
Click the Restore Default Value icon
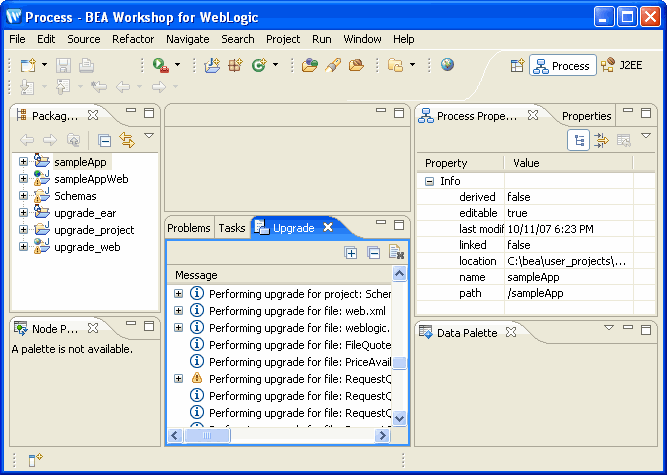(624, 140)
